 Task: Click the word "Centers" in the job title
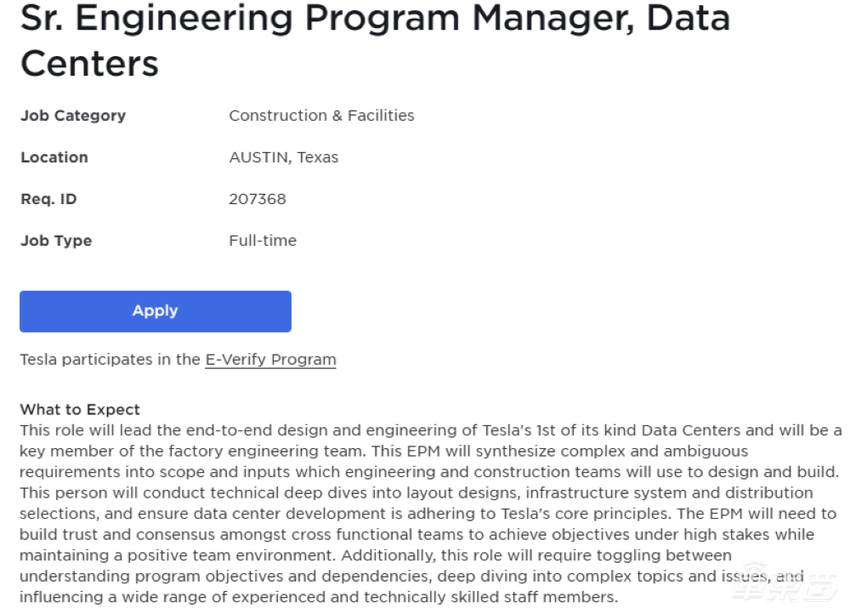pyautogui.click(x=89, y=64)
